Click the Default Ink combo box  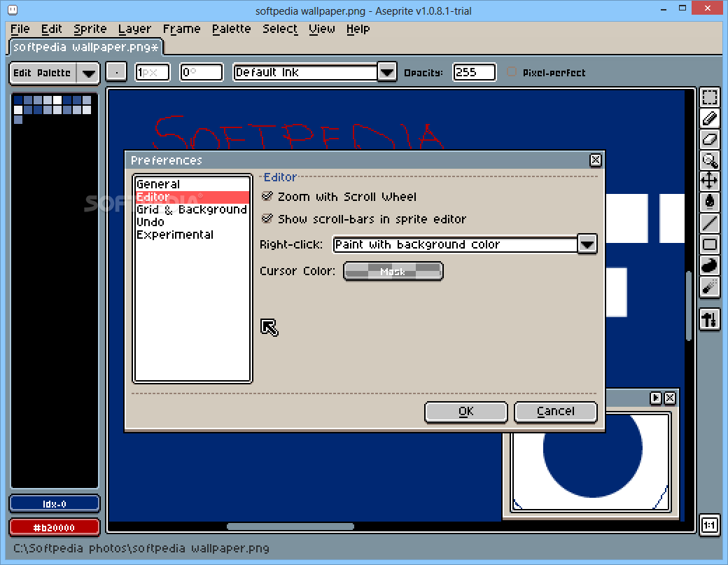(x=305, y=72)
